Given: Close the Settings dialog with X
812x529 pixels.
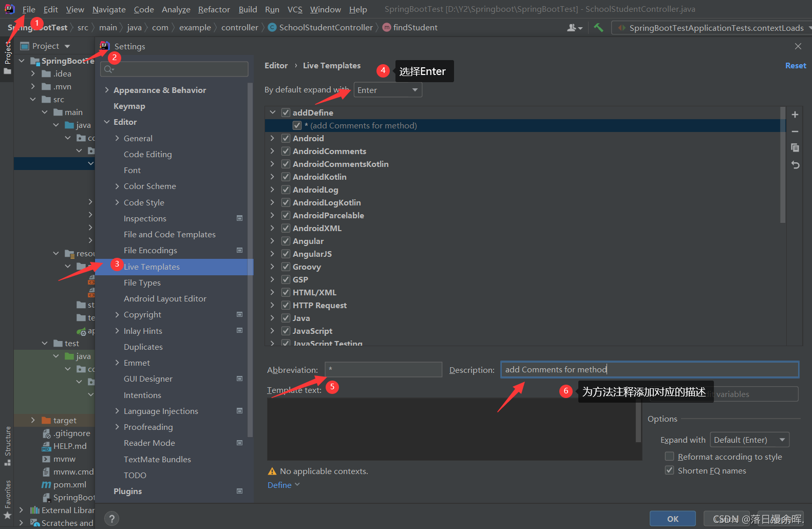Looking at the screenshot, I should (798, 46).
